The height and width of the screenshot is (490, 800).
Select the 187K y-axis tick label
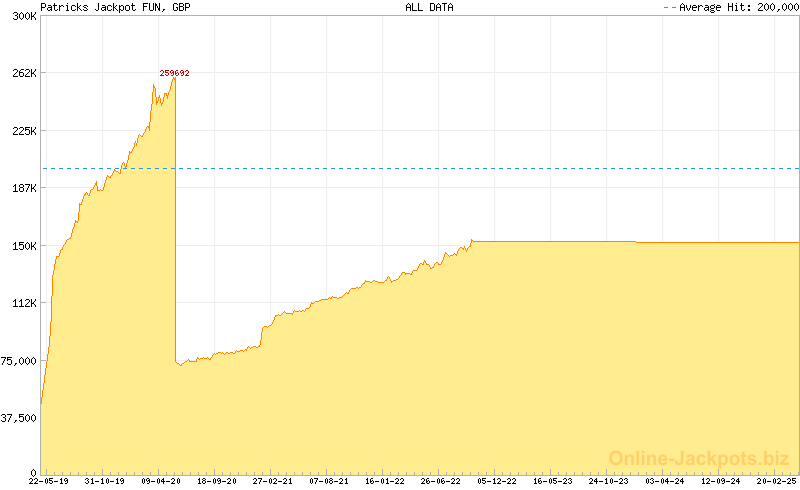[x=24, y=188]
